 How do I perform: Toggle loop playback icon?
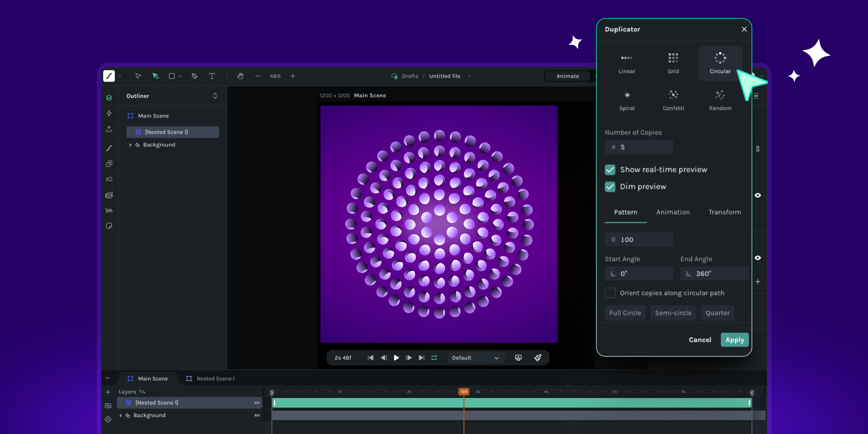coord(434,358)
